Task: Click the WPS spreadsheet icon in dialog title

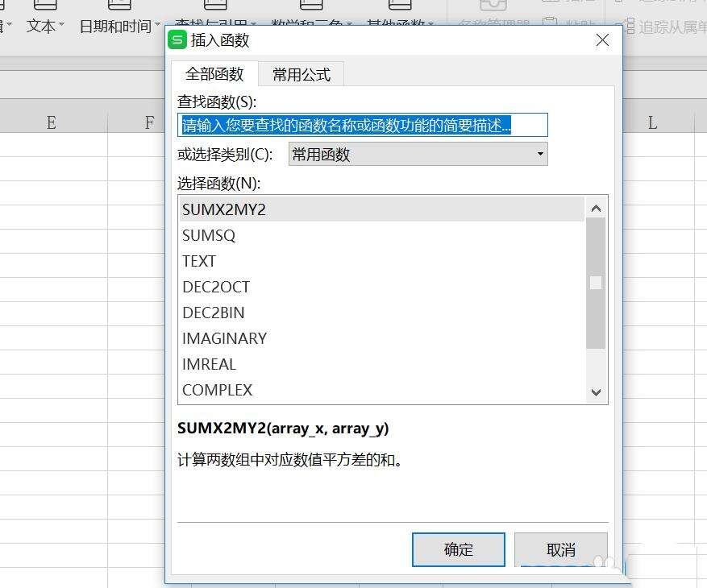Action: point(177,39)
